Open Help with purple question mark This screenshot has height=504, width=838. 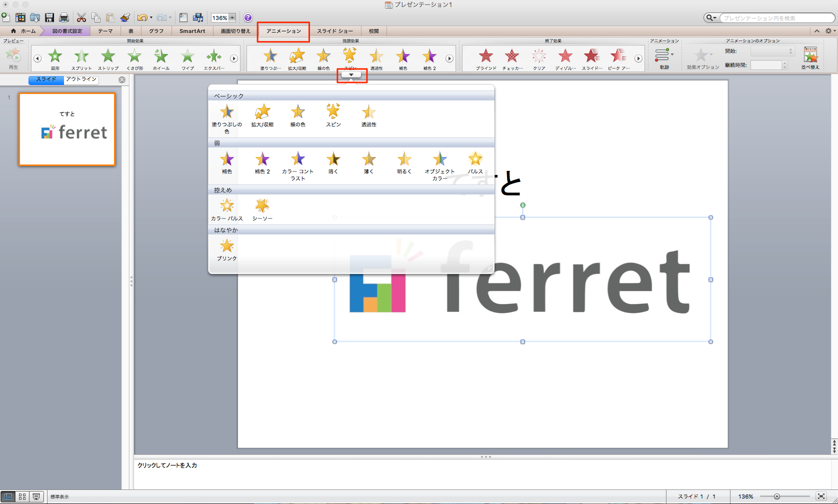[248, 17]
